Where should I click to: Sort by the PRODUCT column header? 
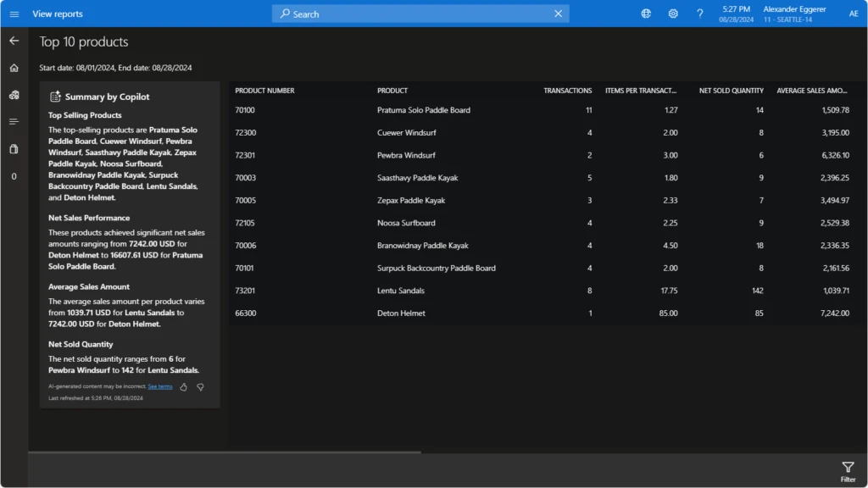pyautogui.click(x=392, y=91)
